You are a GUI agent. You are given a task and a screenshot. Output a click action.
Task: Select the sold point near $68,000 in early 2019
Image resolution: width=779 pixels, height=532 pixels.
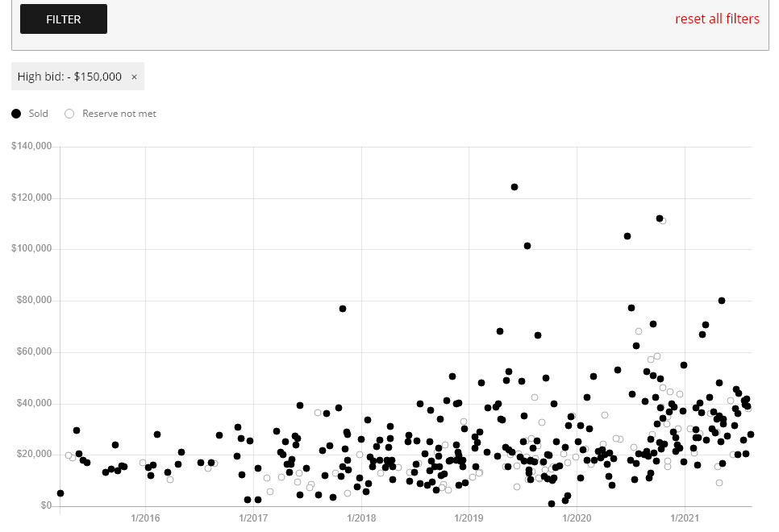(x=500, y=331)
